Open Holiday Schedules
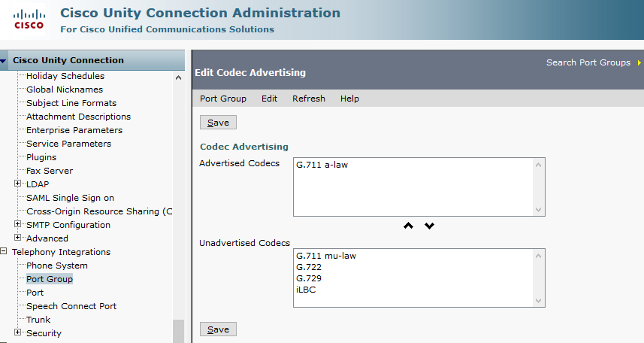This screenshot has width=644, height=343. 65,76
